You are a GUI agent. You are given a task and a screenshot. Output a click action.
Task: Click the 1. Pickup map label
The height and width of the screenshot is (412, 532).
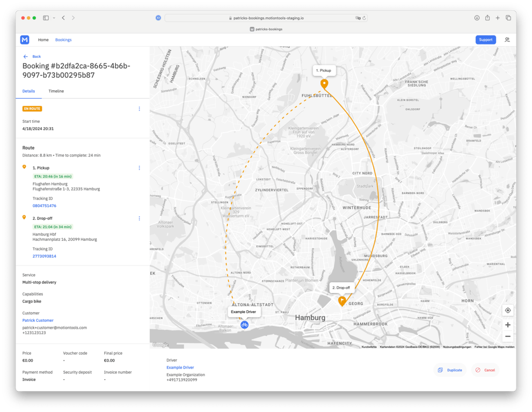click(x=324, y=70)
